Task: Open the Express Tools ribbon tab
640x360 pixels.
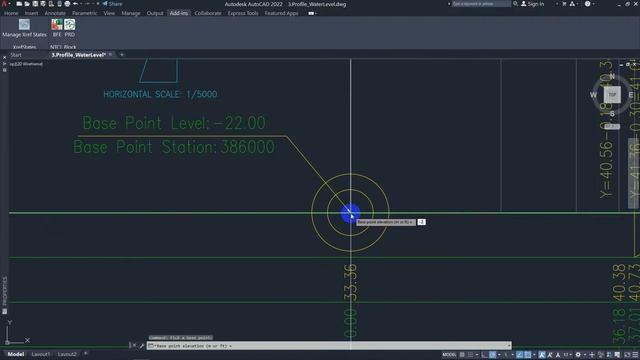Action: click(243, 13)
